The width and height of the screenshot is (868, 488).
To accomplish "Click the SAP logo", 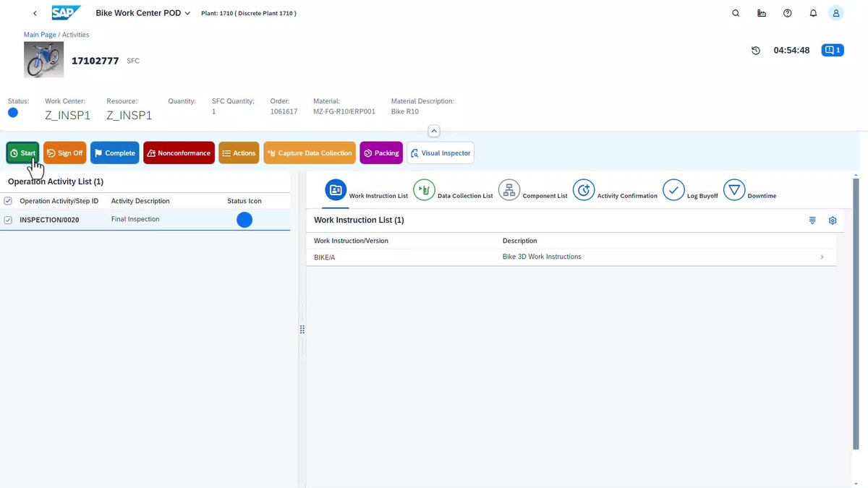I will pos(67,13).
